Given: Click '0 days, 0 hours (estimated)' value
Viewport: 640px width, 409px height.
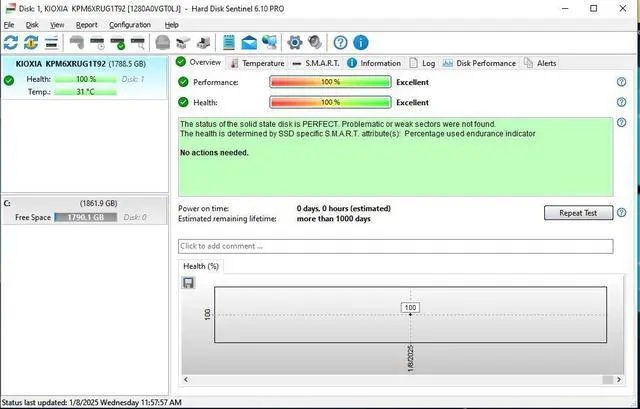Looking at the screenshot, I should [x=344, y=209].
